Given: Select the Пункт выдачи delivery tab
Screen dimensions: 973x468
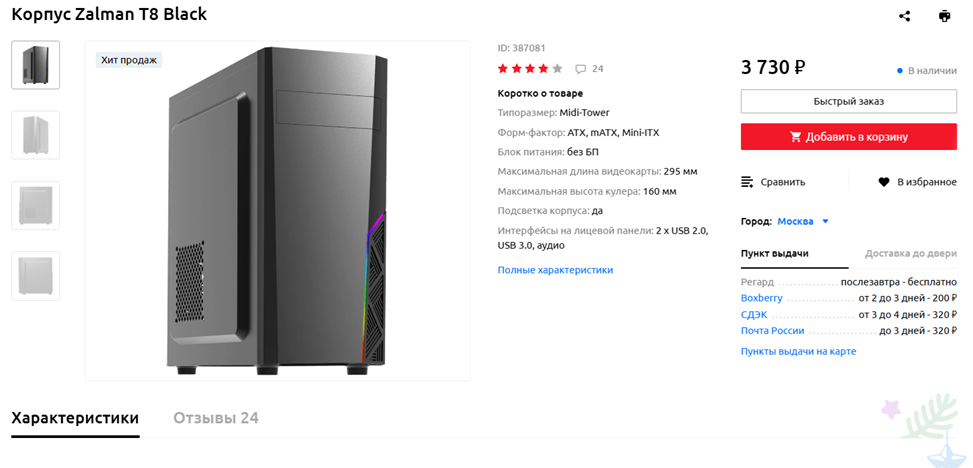Looking at the screenshot, I should click(x=774, y=253).
